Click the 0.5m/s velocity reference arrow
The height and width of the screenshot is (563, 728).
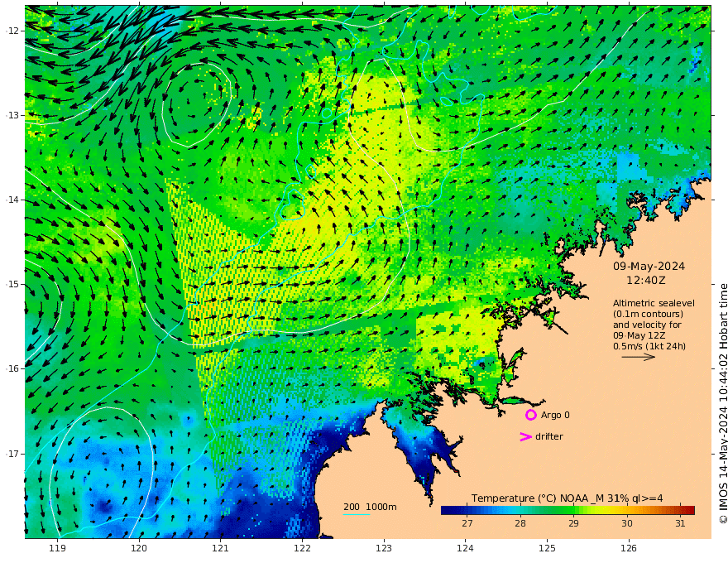(x=639, y=357)
